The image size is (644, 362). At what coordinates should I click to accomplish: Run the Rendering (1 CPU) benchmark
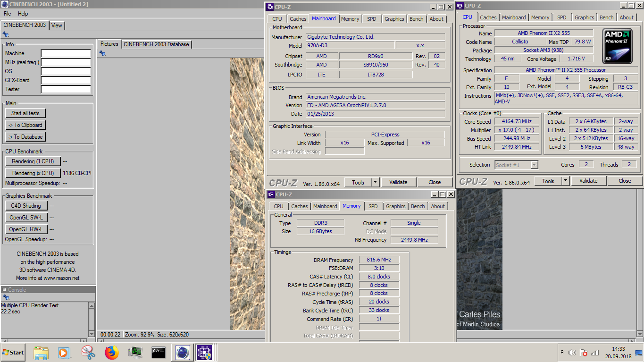33,161
